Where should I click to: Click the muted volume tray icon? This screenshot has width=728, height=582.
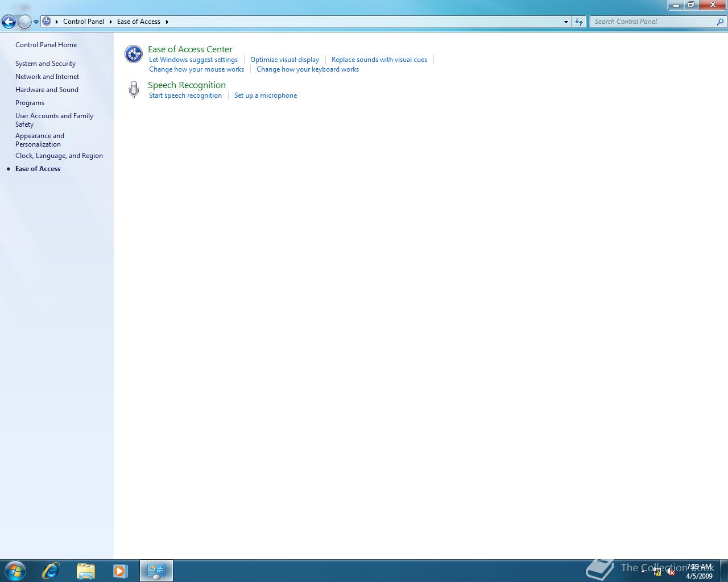(x=671, y=572)
